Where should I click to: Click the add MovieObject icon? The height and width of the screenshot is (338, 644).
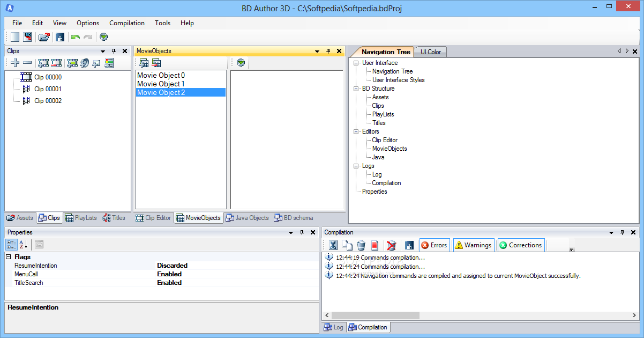tap(144, 63)
